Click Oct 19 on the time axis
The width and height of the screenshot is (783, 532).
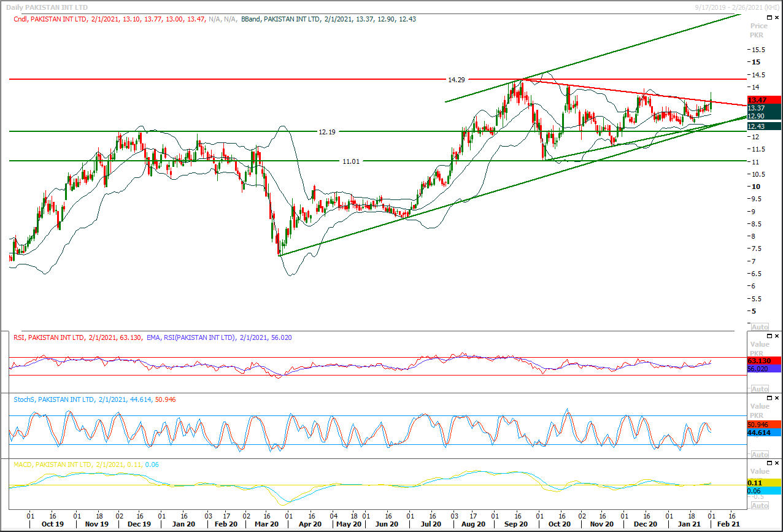pyautogui.click(x=52, y=525)
